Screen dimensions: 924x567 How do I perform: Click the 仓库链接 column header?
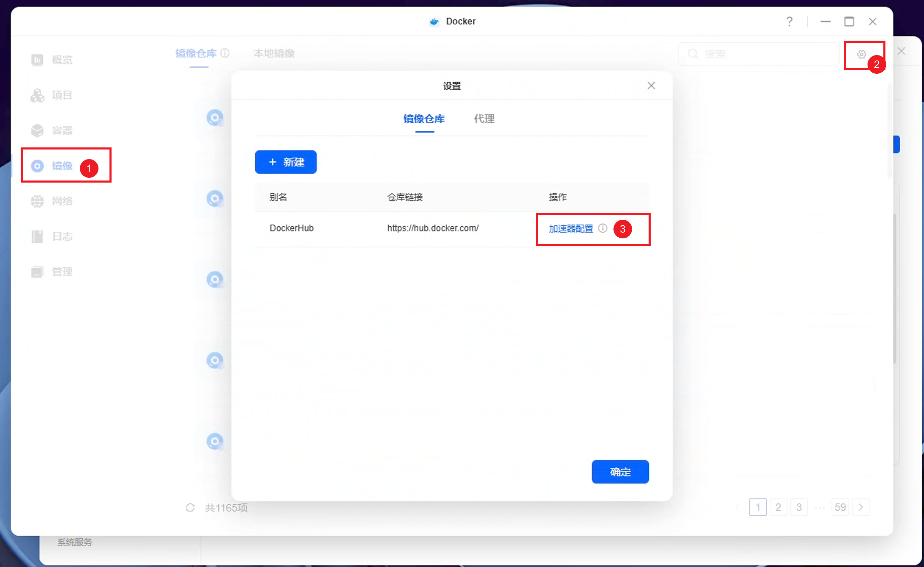click(x=405, y=197)
